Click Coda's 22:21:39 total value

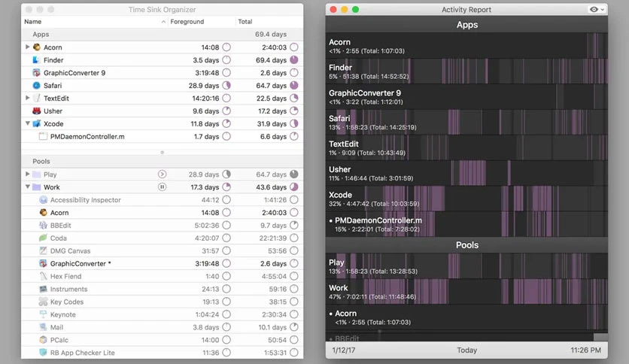(x=273, y=238)
